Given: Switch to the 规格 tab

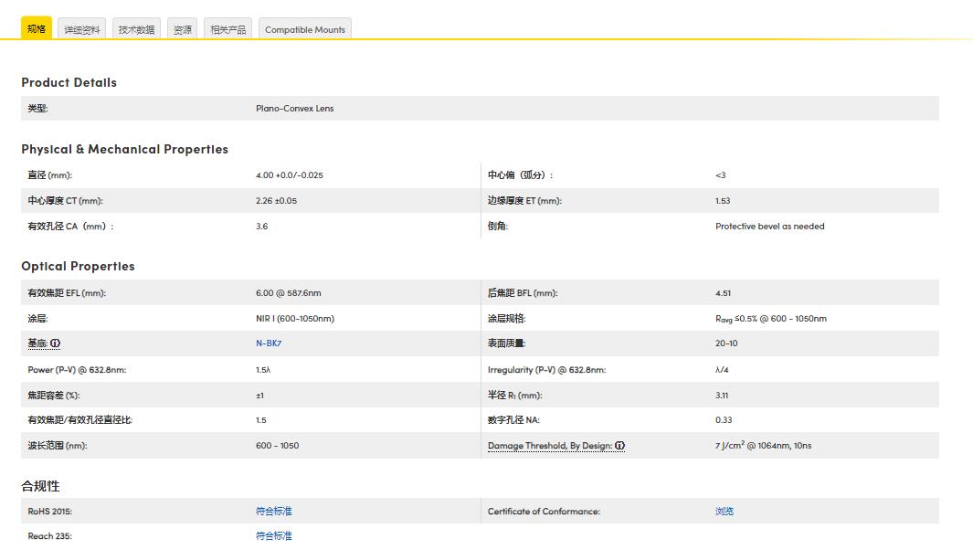Looking at the screenshot, I should tap(37, 29).
